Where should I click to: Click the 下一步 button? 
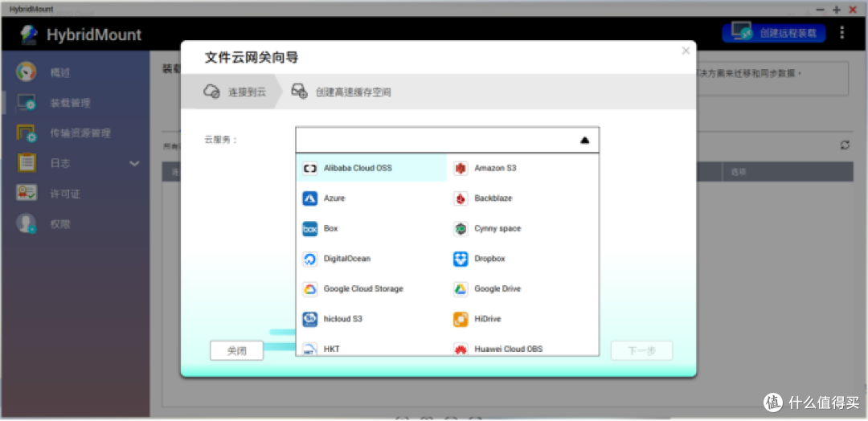641,351
